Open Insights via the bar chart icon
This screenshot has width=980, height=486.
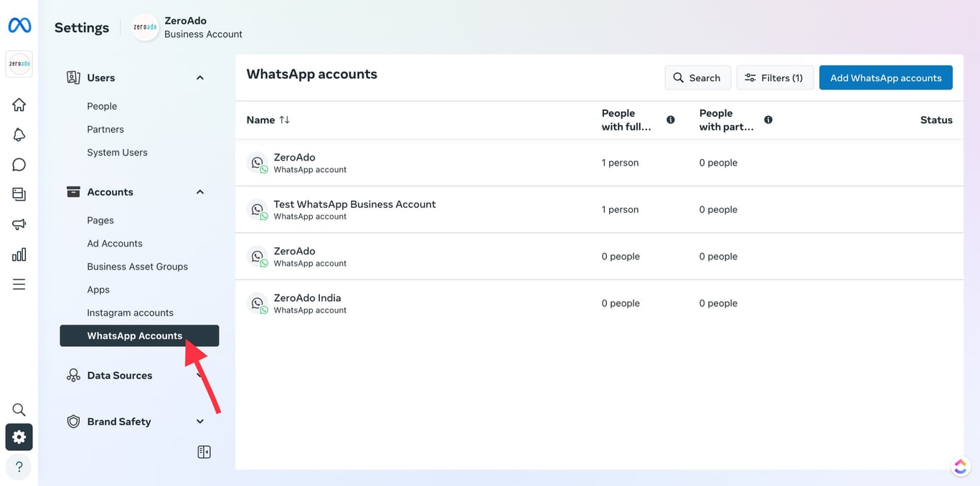pyautogui.click(x=19, y=254)
